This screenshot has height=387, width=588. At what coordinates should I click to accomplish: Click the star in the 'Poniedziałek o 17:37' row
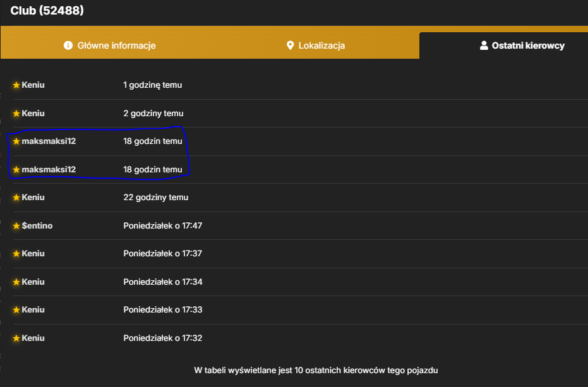tap(16, 254)
